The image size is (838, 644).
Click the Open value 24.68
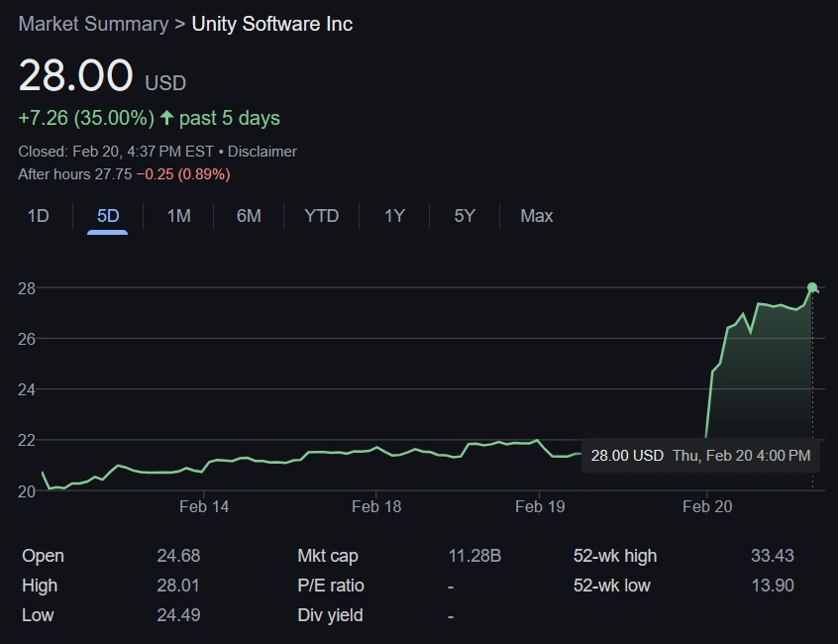pos(178,556)
